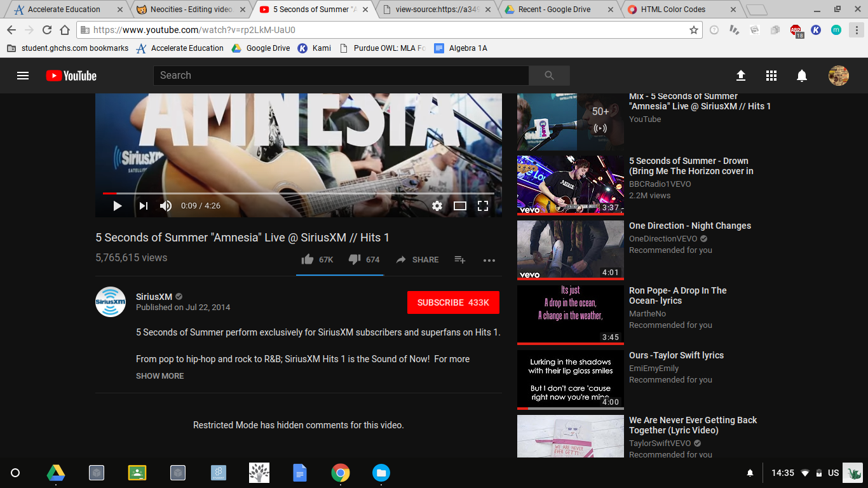
Task: Open the Drown cover video thumbnail
Action: coord(571,186)
